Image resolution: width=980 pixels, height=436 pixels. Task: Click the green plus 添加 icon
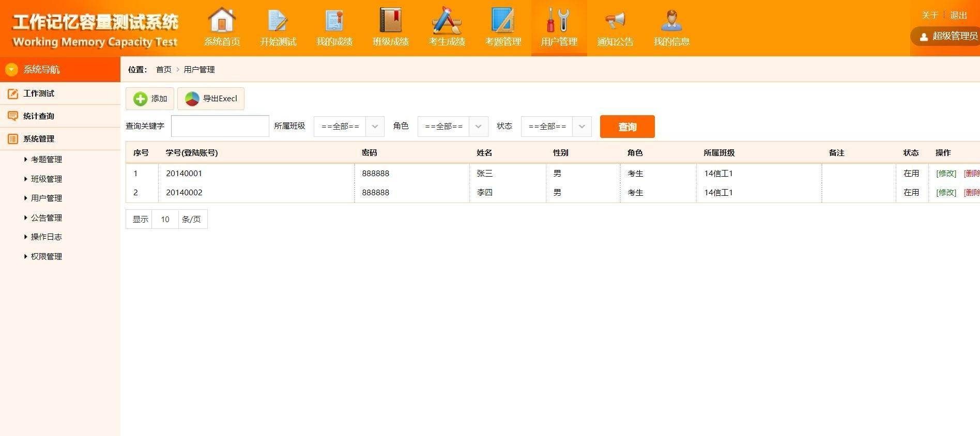click(x=140, y=99)
